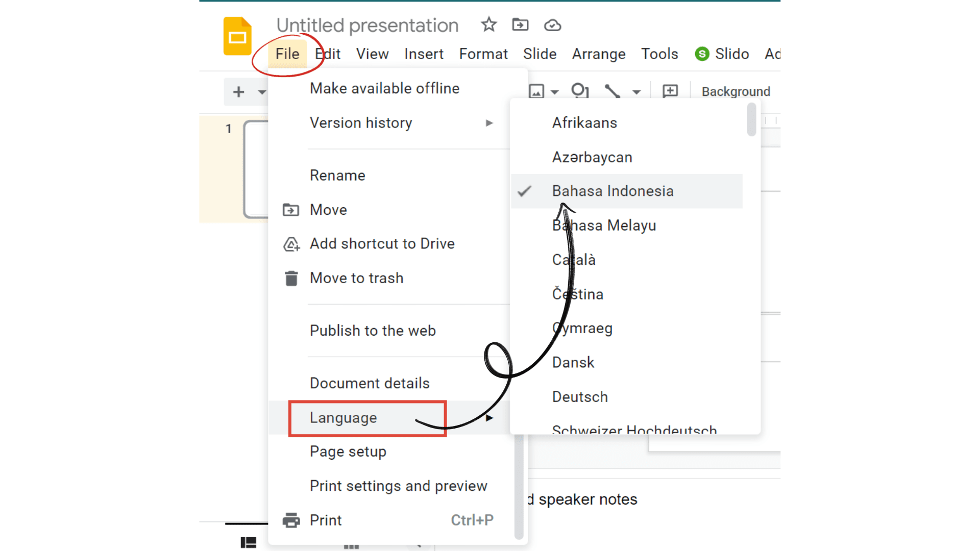The width and height of the screenshot is (980, 551).
Task: Star the presentation
Action: pos(488,25)
